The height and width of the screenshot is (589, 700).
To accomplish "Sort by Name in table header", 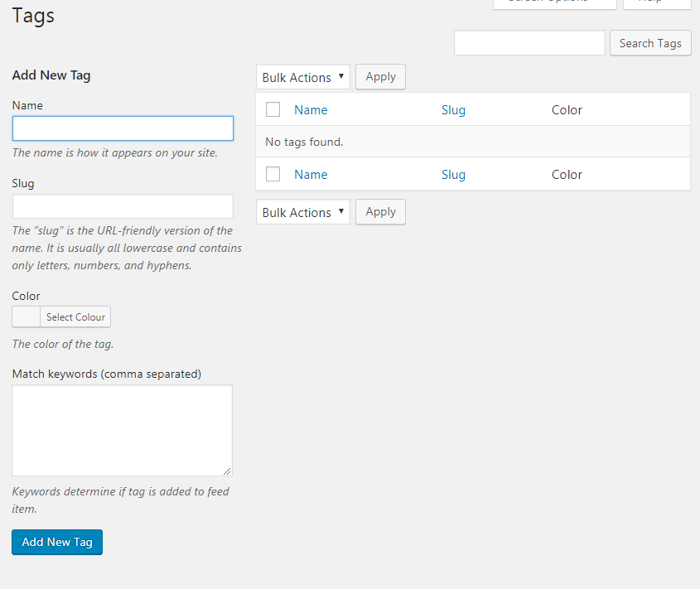I will click(311, 110).
